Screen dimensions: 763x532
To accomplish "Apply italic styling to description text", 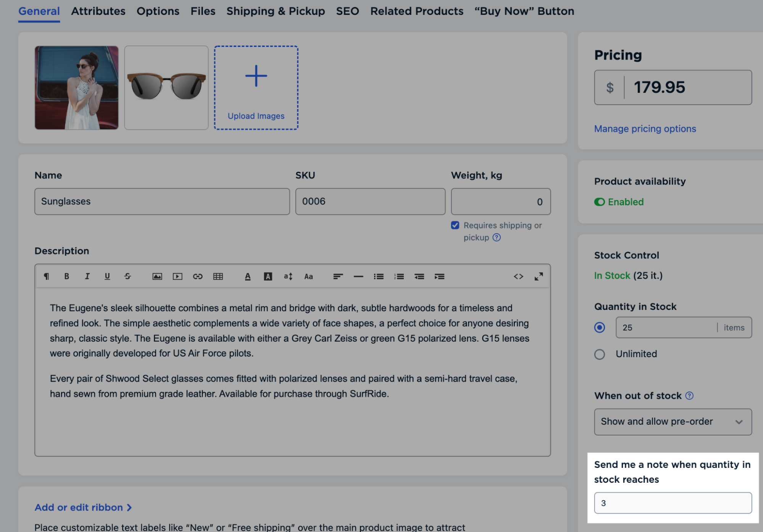I will click(x=87, y=276).
